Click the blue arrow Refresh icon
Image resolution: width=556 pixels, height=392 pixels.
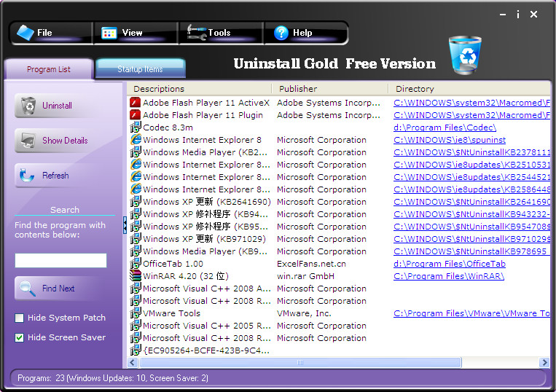[26, 176]
